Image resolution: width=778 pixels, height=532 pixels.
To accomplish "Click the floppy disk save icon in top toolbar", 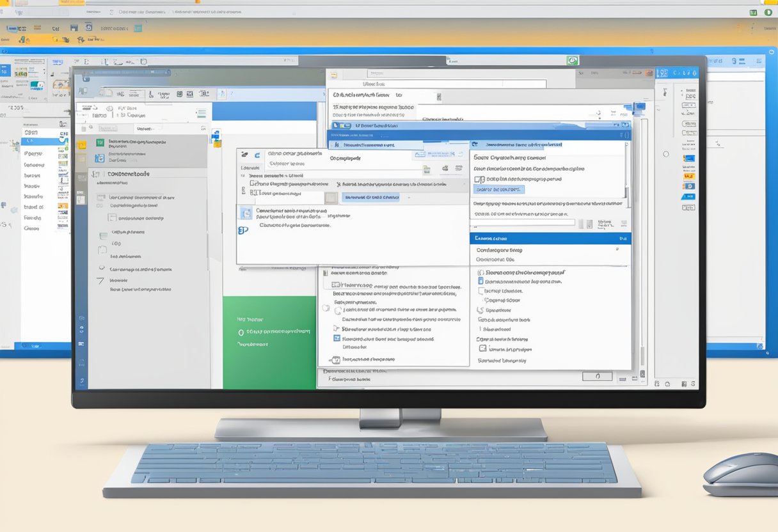I will [74, 27].
